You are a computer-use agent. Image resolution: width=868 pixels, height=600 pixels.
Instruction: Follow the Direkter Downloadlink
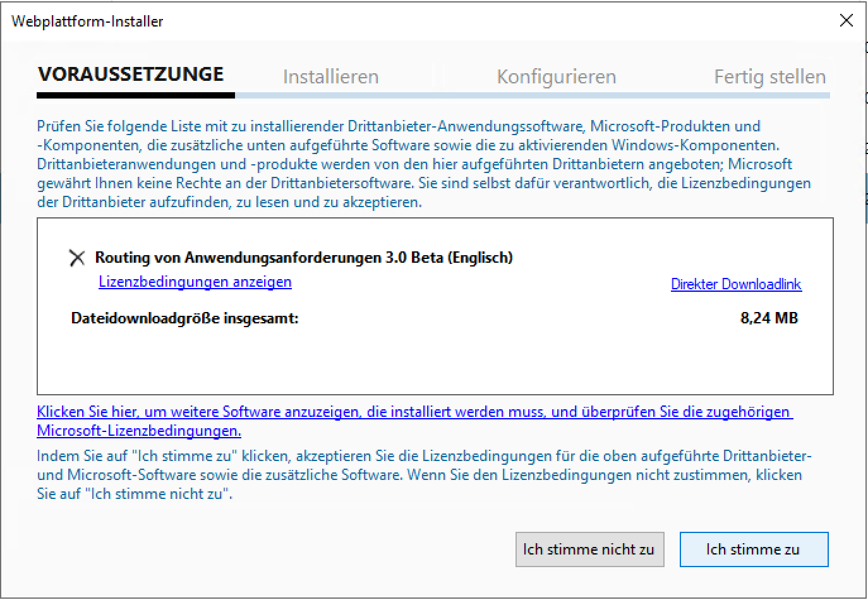tap(736, 284)
